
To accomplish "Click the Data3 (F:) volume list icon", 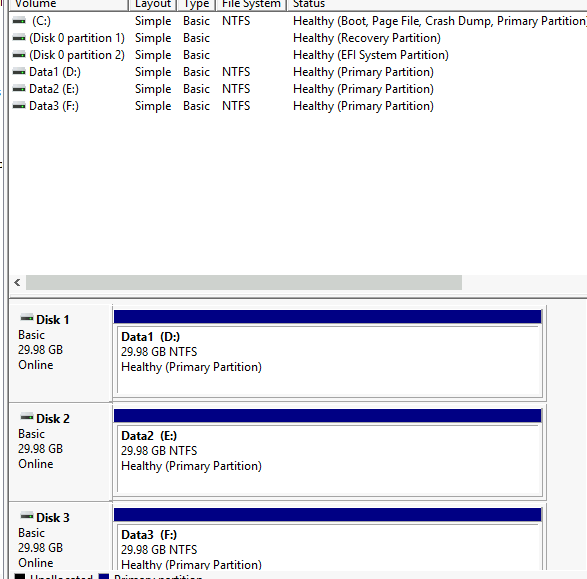I will 19,106.
